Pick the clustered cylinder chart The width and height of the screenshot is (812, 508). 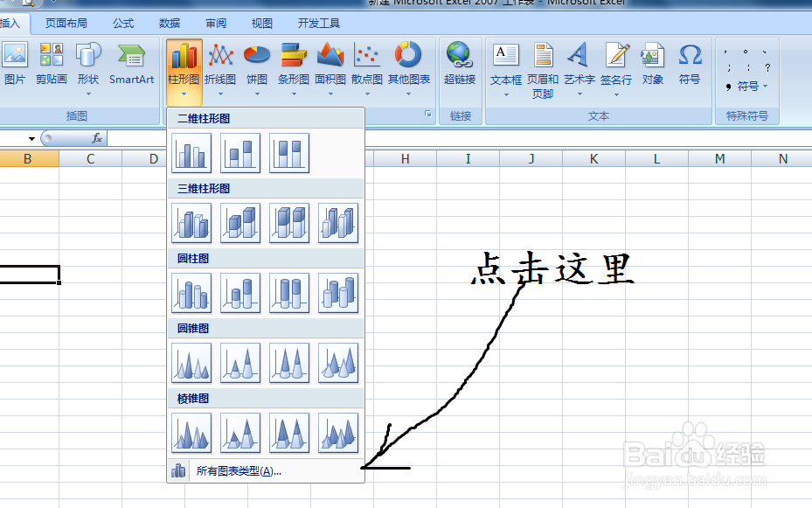[x=191, y=293]
